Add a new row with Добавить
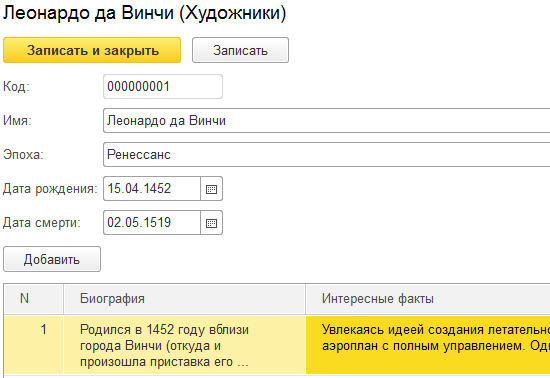Screen dimensions: 550x378 click(x=52, y=259)
